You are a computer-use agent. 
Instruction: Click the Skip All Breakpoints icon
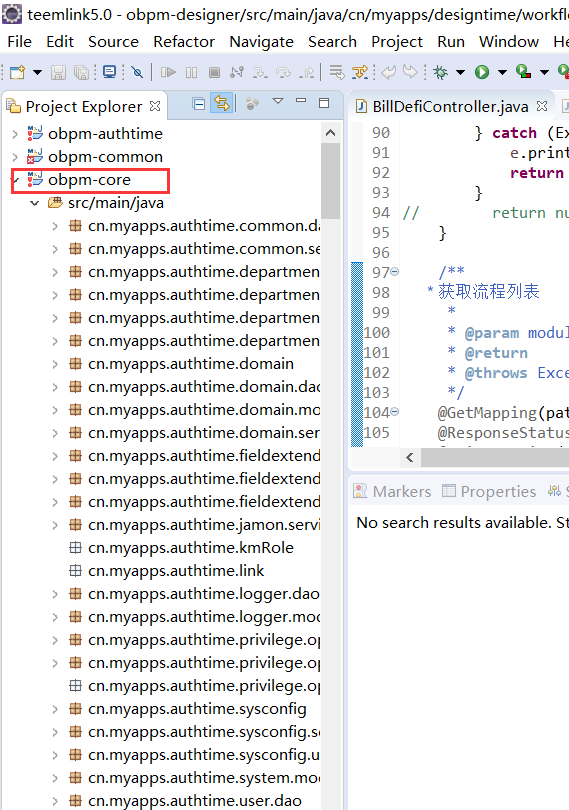[137, 72]
